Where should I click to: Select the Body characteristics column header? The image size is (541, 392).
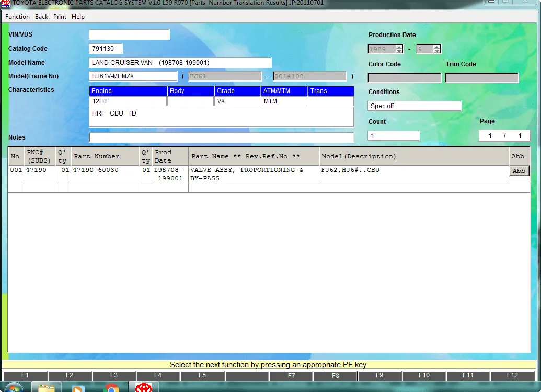pyautogui.click(x=190, y=91)
